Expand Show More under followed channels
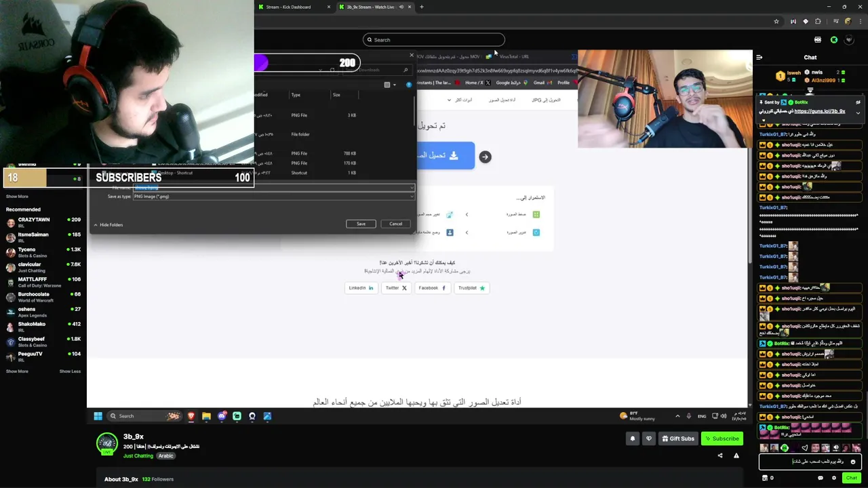 [17, 197]
